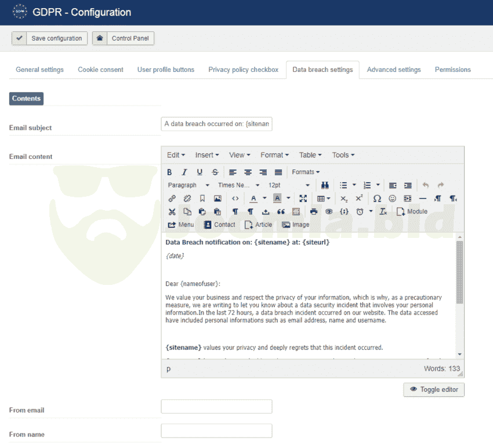The image size is (493, 448).
Task: Click the cut scissors icon
Action: (172, 212)
